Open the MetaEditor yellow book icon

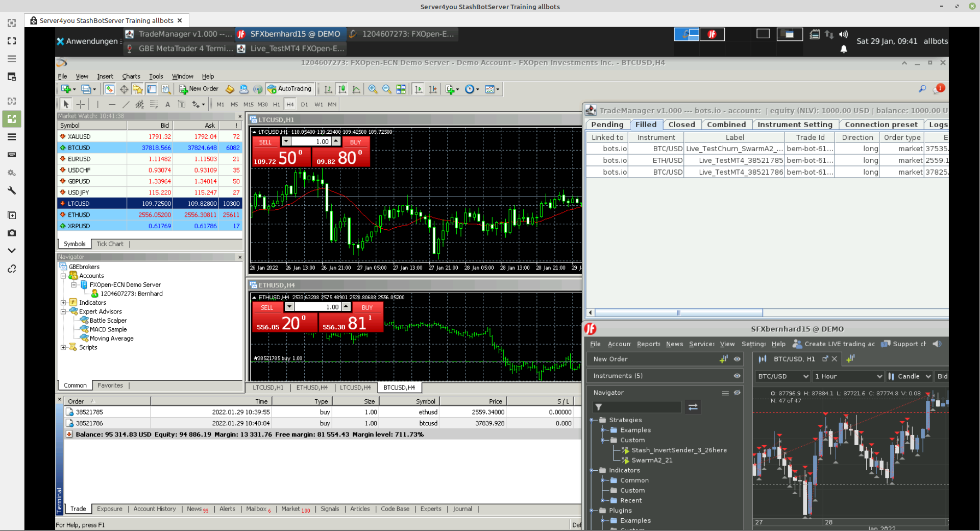pyautogui.click(x=230, y=89)
